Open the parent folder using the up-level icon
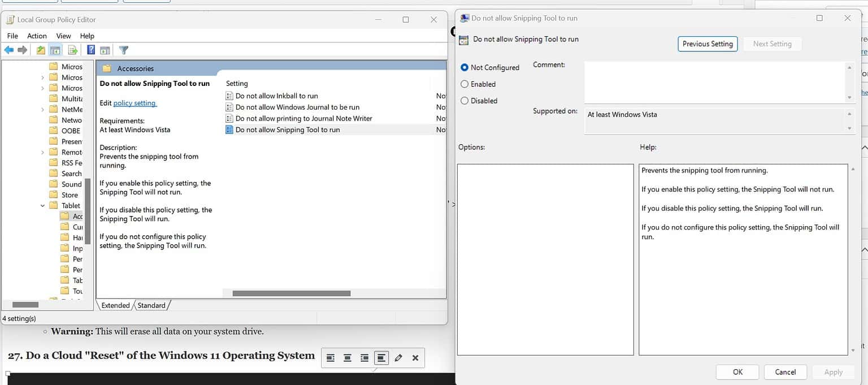Image resolution: width=868 pixels, height=385 pixels. tap(40, 50)
